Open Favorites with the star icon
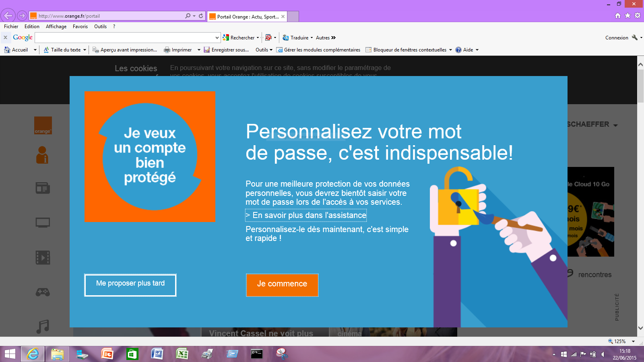 point(627,16)
